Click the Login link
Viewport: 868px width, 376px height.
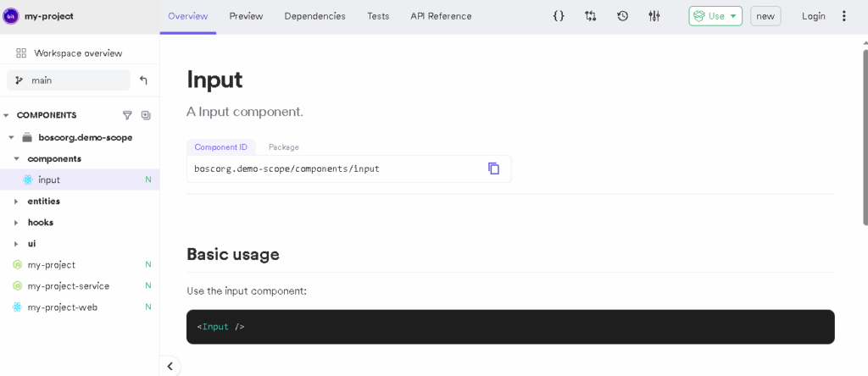tap(813, 16)
